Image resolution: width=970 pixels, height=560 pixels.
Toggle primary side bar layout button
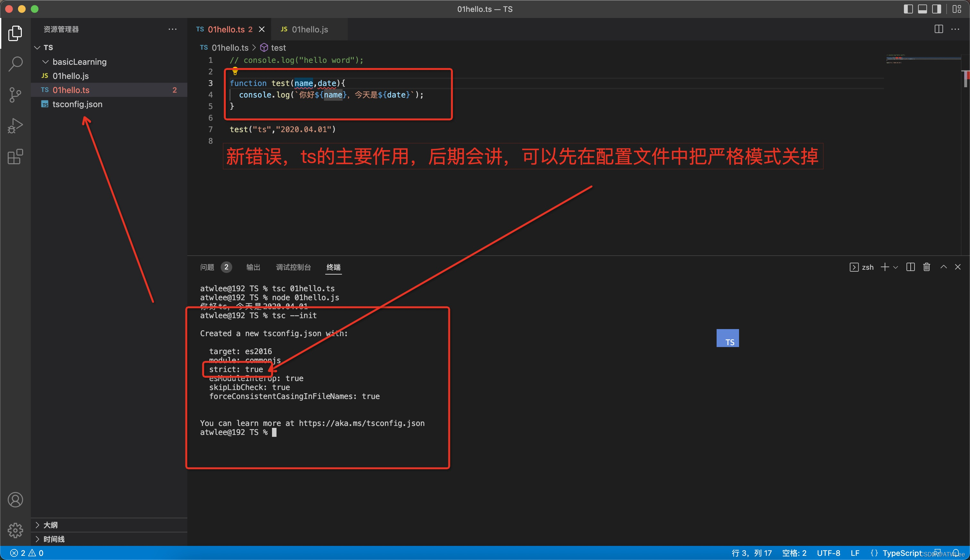pos(908,9)
